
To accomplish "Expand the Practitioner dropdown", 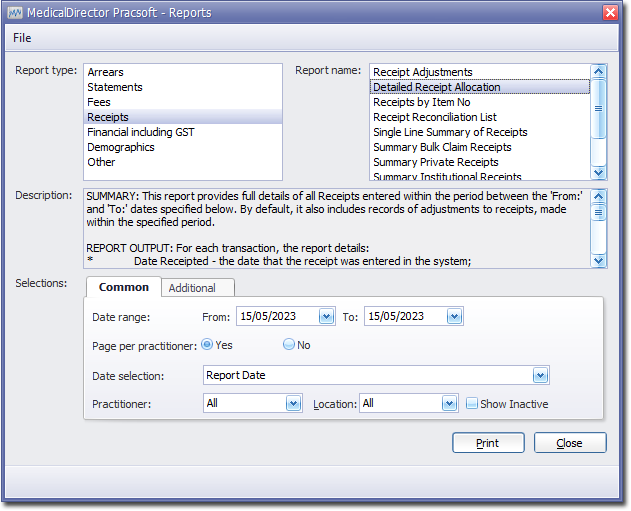I will pos(293,403).
